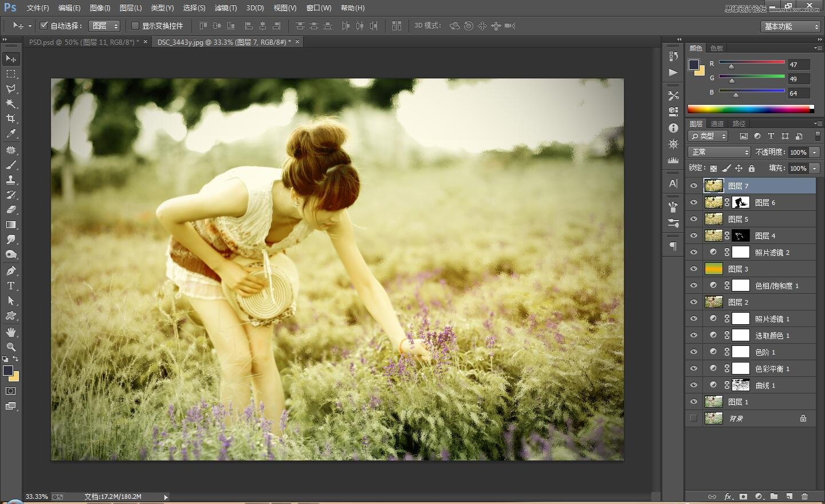Screen dimensions: 825x504
Task: Pick the Eyedropper tool
Action: point(11,134)
